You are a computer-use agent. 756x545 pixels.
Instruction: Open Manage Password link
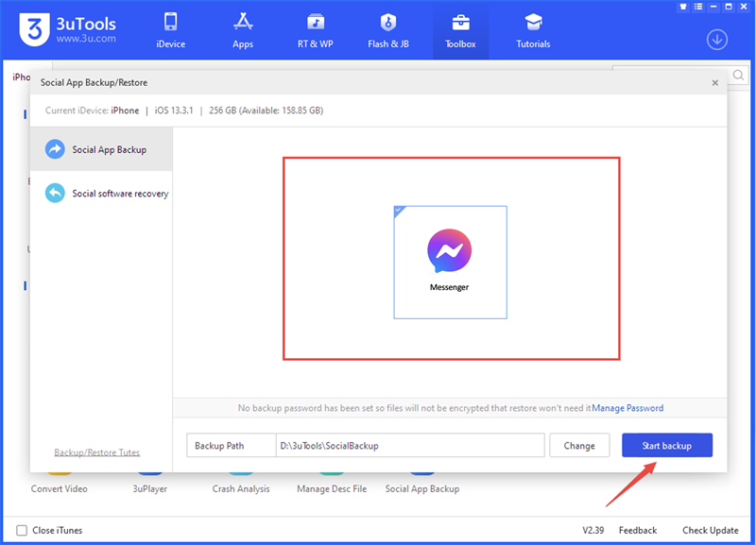click(627, 408)
